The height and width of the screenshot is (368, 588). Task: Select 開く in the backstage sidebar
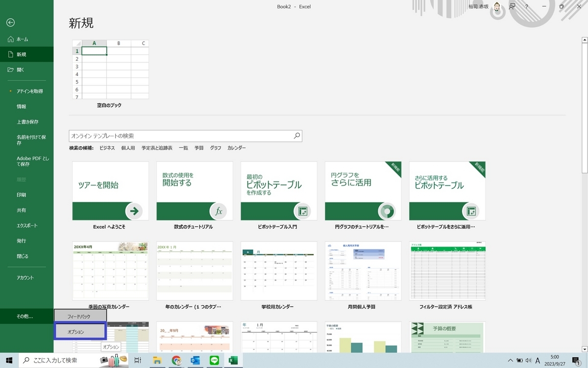tap(27, 70)
